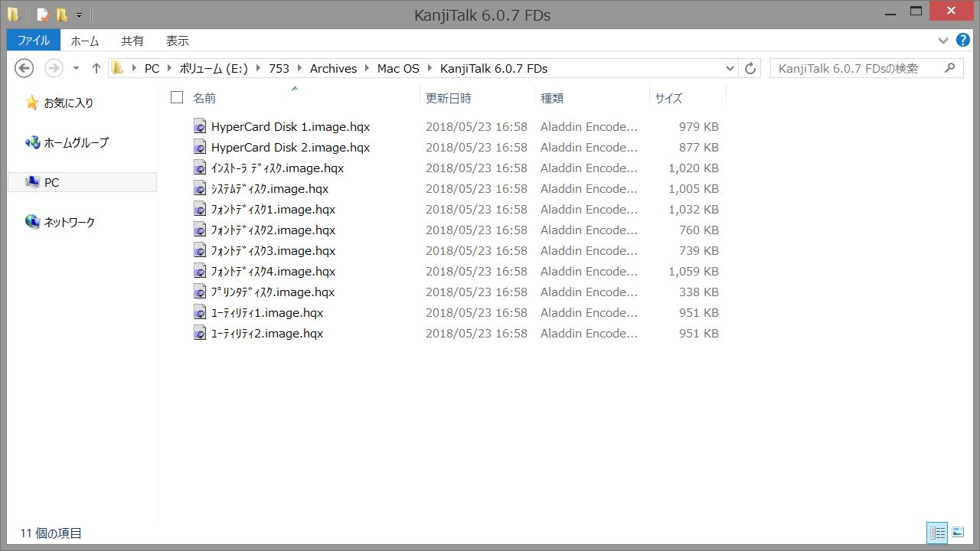Click the search magnifier icon

click(x=950, y=68)
